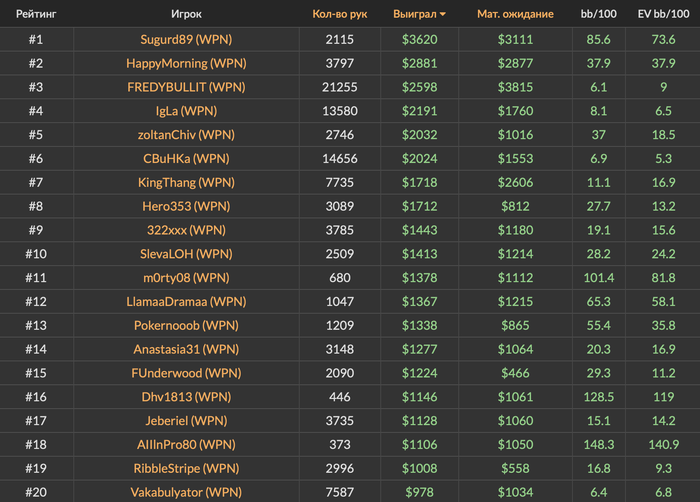This screenshot has width=700, height=502.
Task: Click CBuHKa (WPN) player name
Action: point(186,159)
